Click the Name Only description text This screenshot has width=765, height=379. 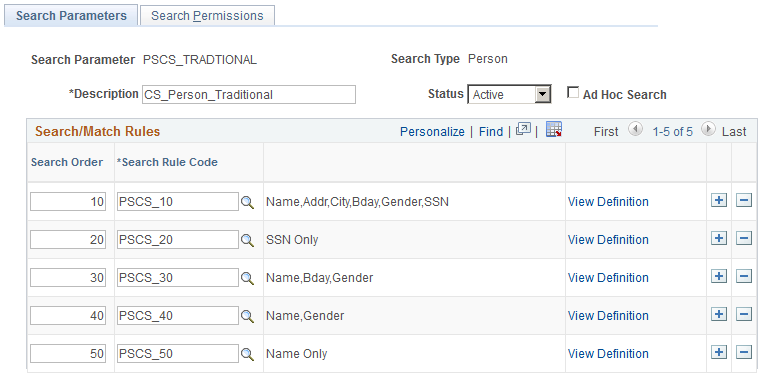[297, 354]
